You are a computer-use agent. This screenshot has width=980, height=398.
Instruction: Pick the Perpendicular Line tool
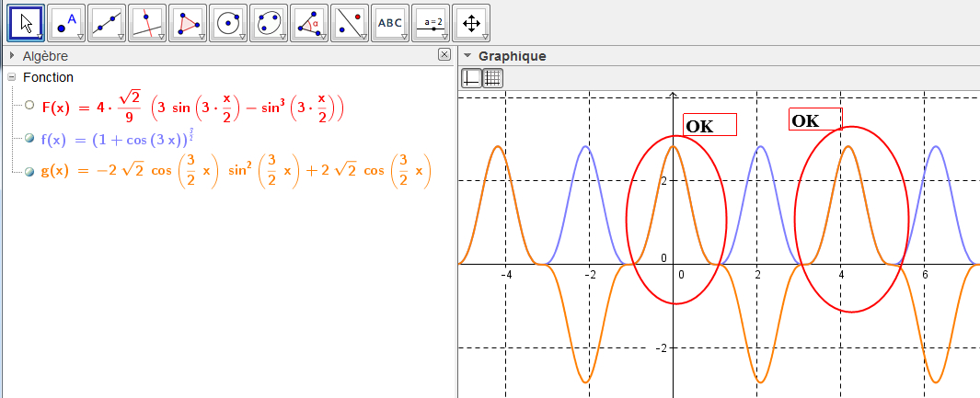pos(147,23)
